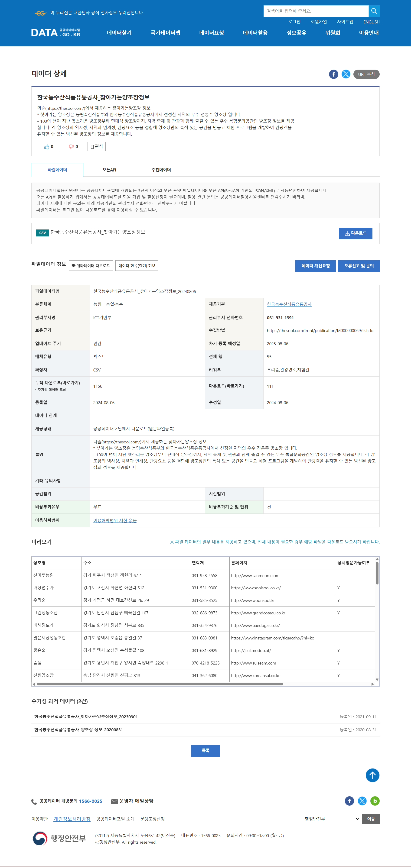Switch to the 오픈API tab
The height and width of the screenshot is (868, 411).
coord(109,170)
